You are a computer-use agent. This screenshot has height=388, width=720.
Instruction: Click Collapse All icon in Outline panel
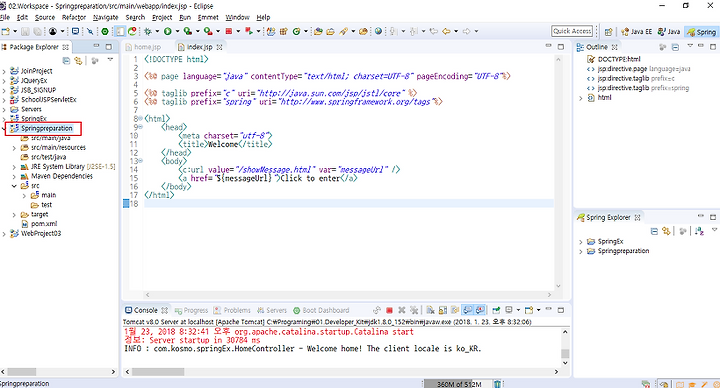click(675, 47)
